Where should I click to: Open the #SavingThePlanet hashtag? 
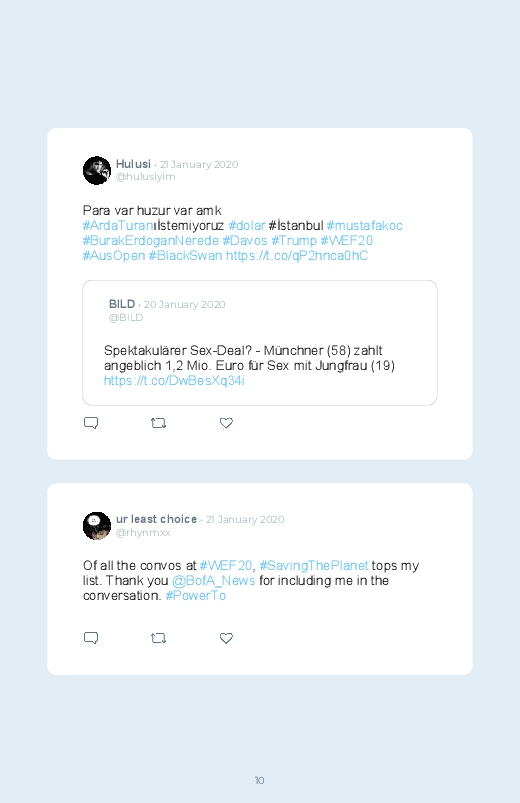[x=314, y=566]
